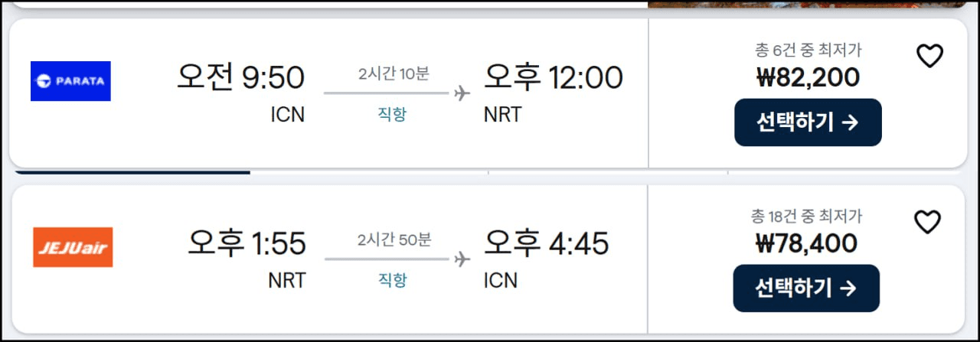Select the 오후 12:00 arrival time
Screen dimensions: 980x342
tap(553, 77)
